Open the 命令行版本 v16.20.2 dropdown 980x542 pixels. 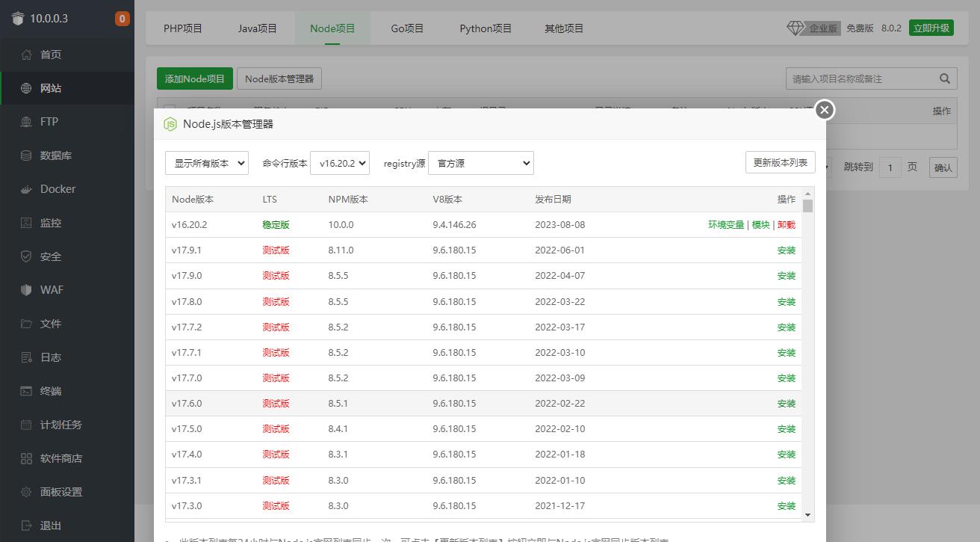[340, 163]
